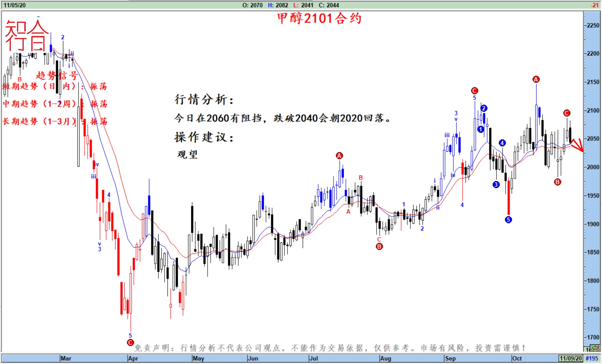
Task: Click the 11/05/20 date in header bar
Action: 15,5
